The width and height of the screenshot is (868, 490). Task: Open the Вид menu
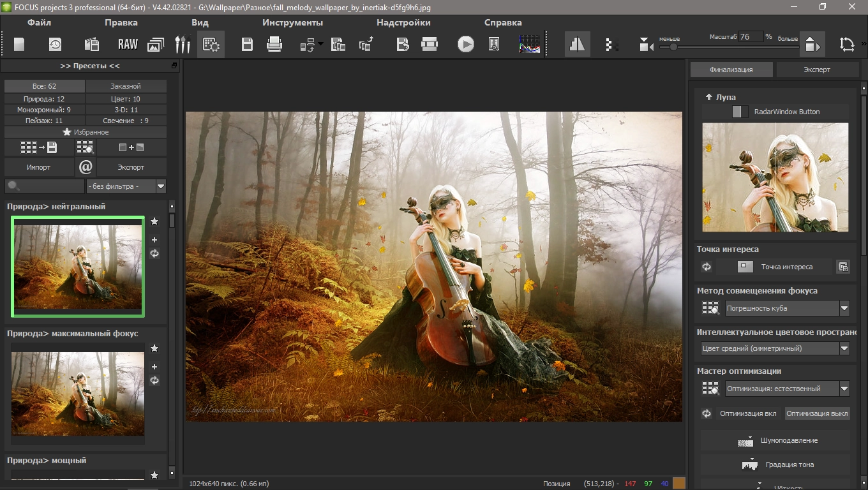[x=200, y=22]
